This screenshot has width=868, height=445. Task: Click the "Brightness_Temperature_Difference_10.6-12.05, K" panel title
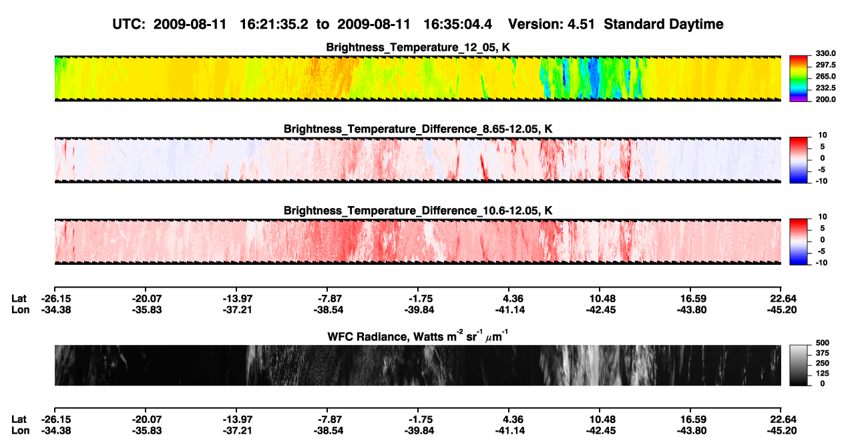(418, 211)
